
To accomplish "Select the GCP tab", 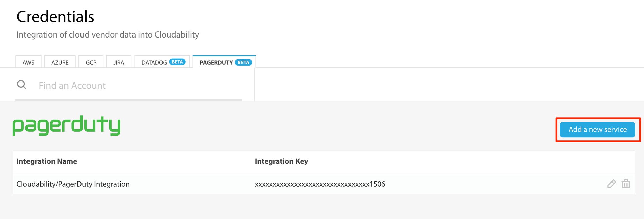I will click(91, 62).
